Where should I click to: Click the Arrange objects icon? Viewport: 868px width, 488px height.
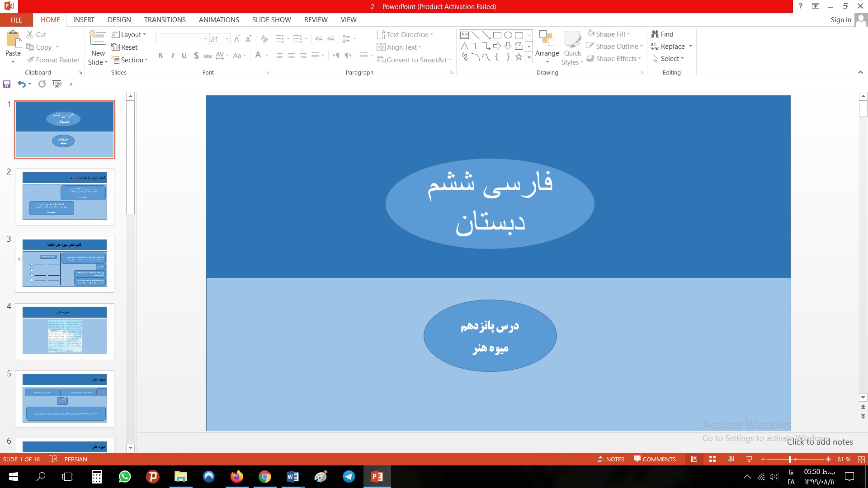pyautogui.click(x=547, y=39)
